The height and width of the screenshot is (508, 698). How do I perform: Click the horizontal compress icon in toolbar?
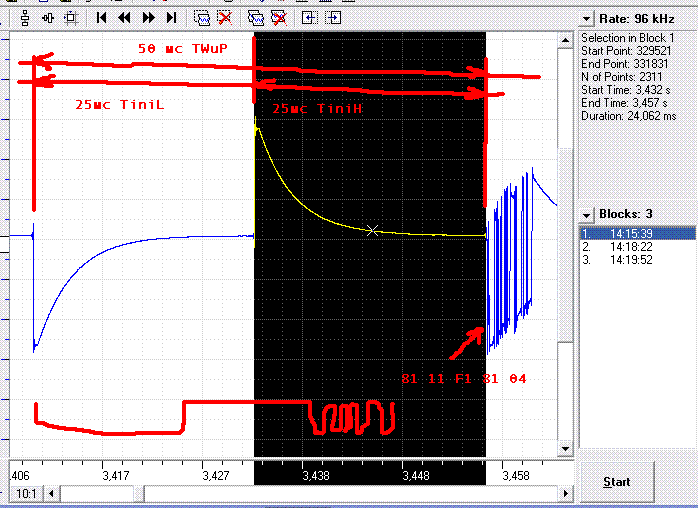(x=48, y=17)
